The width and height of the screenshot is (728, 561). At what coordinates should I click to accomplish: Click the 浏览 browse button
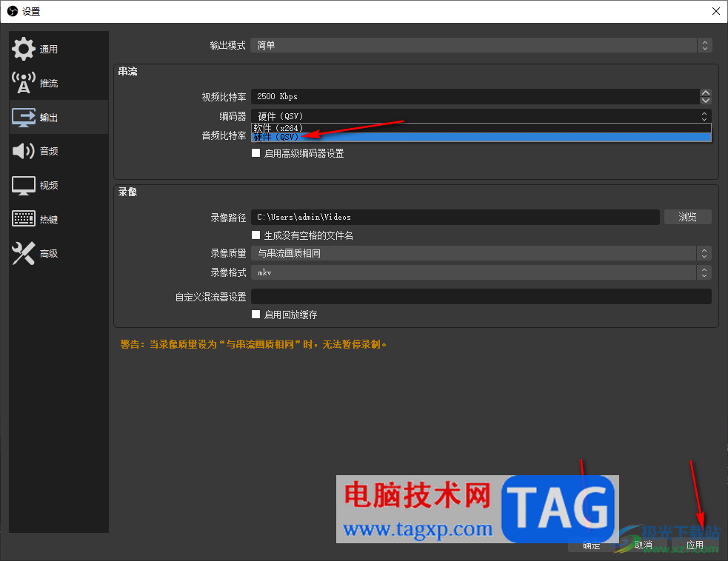tap(687, 217)
